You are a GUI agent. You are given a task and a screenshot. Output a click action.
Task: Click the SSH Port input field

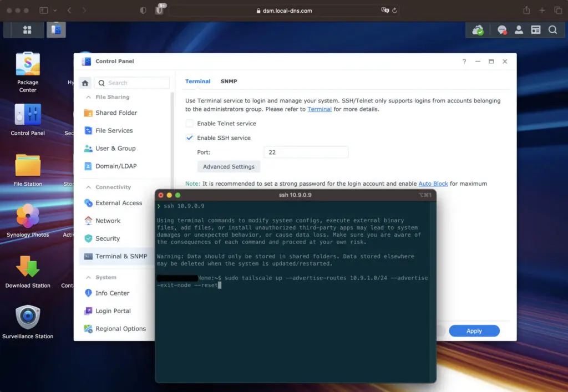306,152
